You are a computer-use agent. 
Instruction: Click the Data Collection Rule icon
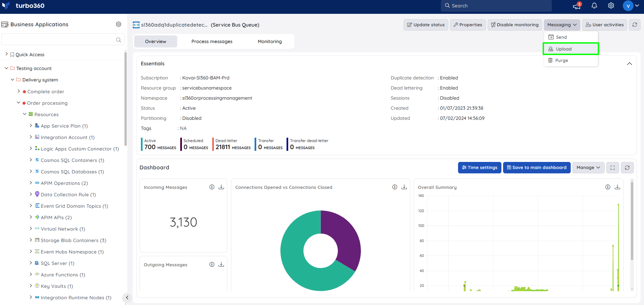tap(37, 194)
